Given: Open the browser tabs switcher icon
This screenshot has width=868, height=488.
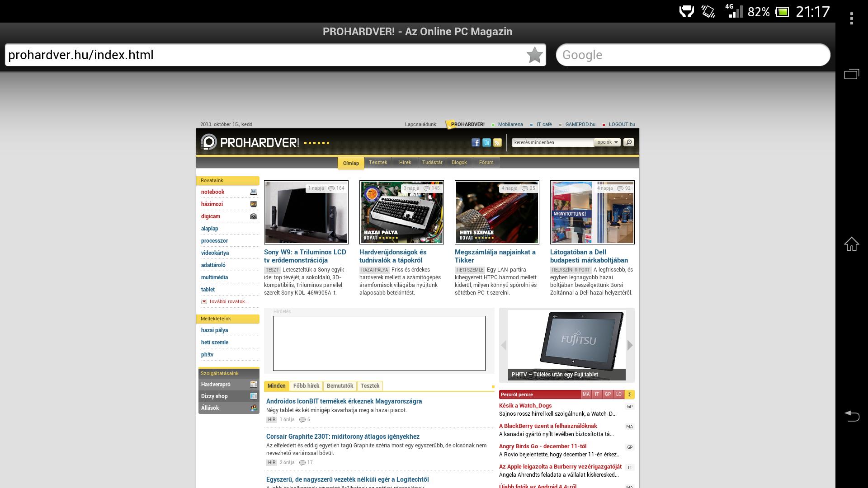Looking at the screenshot, I should [x=852, y=74].
